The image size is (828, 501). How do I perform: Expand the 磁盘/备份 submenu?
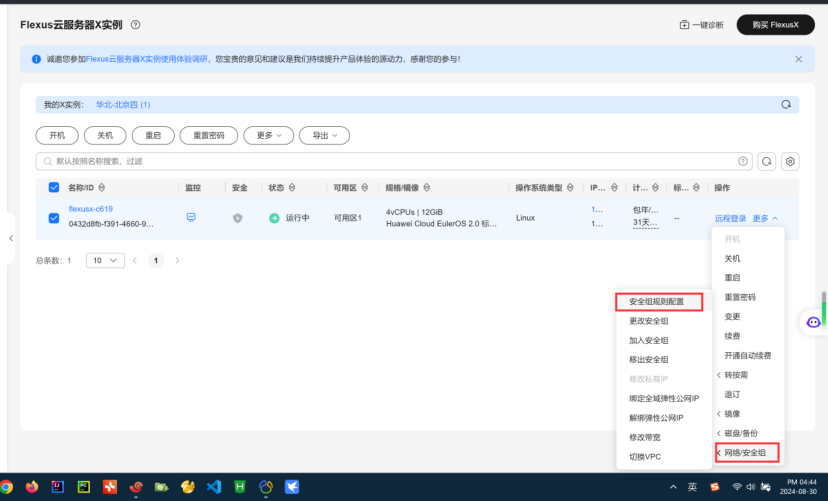pos(741,433)
